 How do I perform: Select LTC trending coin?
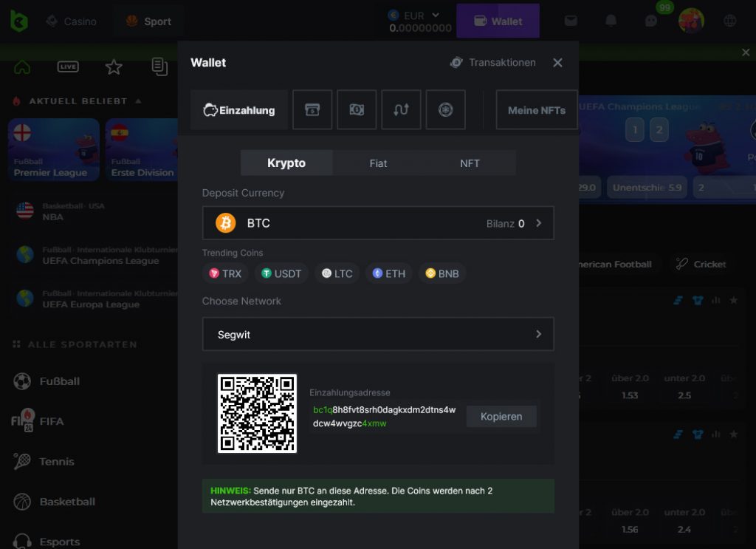coord(337,273)
